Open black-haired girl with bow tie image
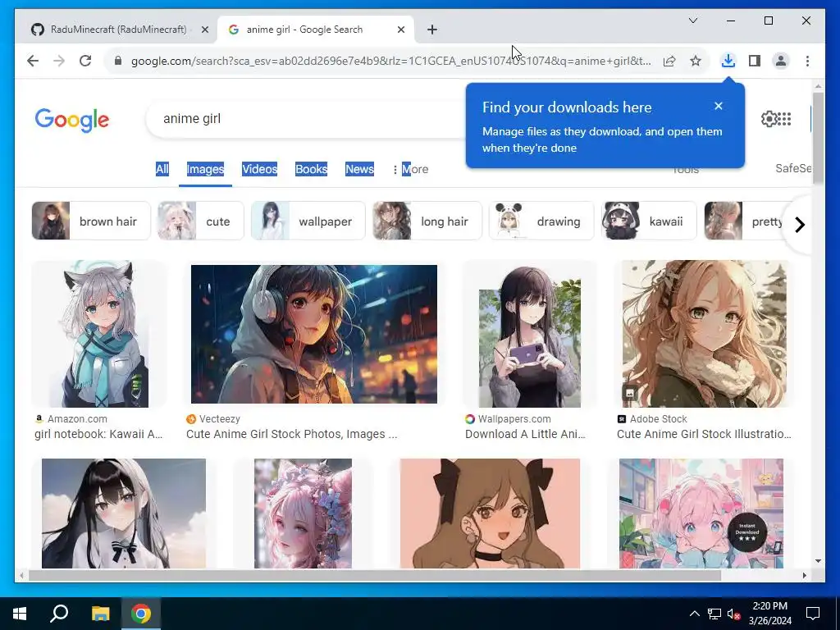840x630 pixels. click(x=124, y=514)
